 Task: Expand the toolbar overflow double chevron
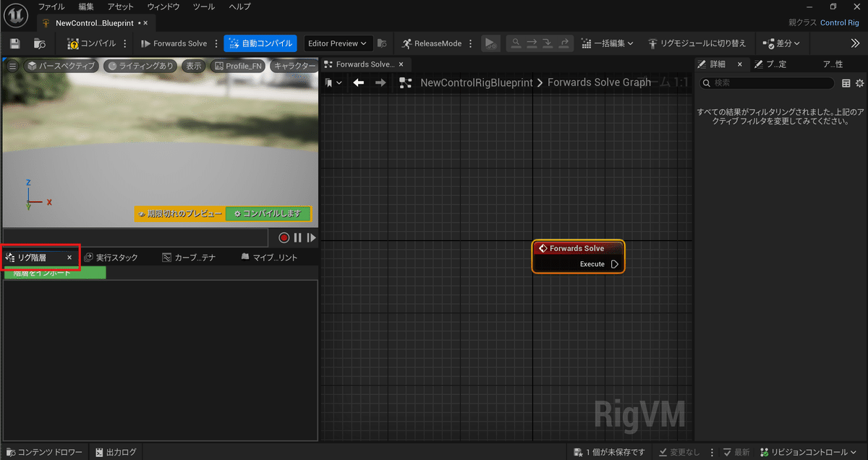point(854,43)
